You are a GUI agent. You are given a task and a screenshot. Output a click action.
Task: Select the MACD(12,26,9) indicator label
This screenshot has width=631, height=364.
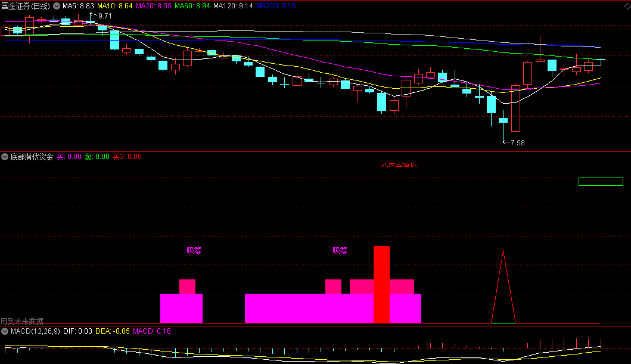(x=35, y=331)
